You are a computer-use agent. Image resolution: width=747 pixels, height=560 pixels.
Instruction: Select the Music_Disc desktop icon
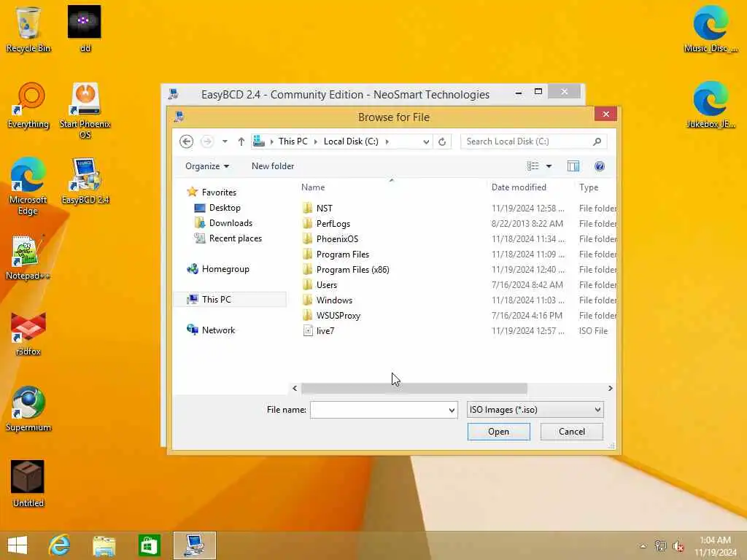(711, 29)
